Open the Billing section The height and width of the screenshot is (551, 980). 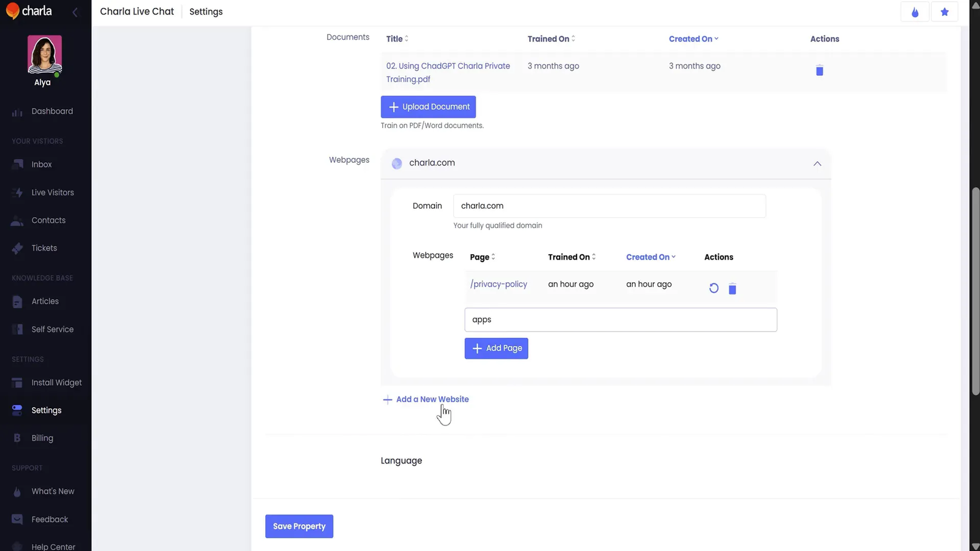pos(42,438)
